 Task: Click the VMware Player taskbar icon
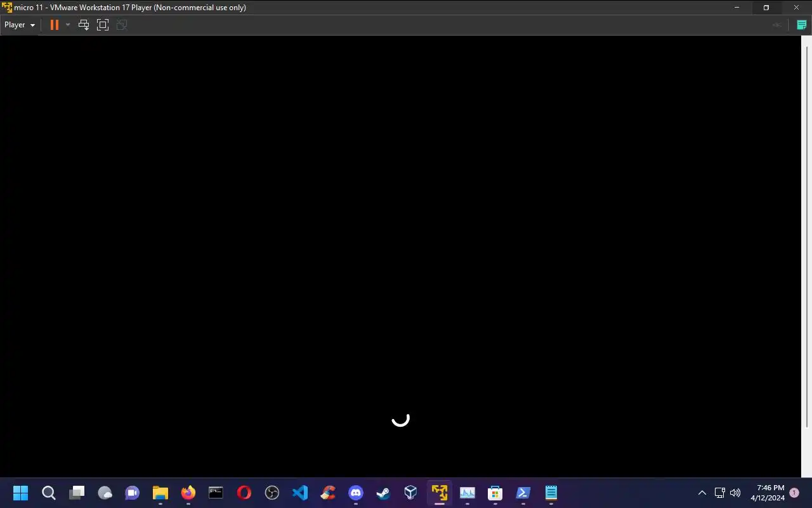pyautogui.click(x=440, y=493)
